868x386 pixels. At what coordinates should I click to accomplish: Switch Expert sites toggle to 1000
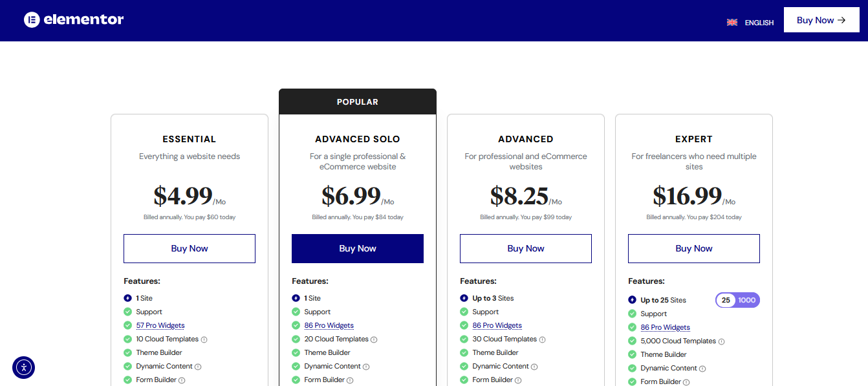(x=747, y=300)
